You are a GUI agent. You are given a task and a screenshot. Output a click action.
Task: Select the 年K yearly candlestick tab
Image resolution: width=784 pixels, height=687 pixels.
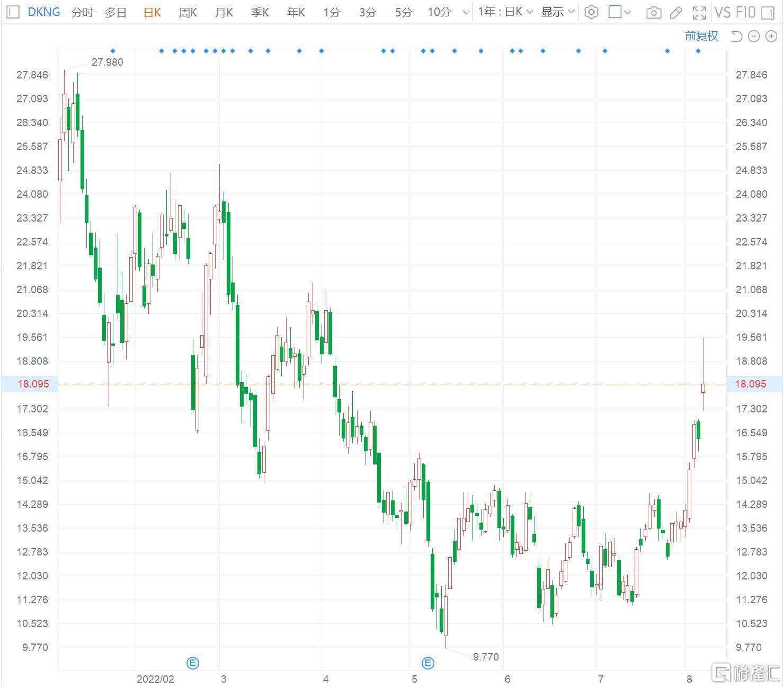(x=296, y=12)
